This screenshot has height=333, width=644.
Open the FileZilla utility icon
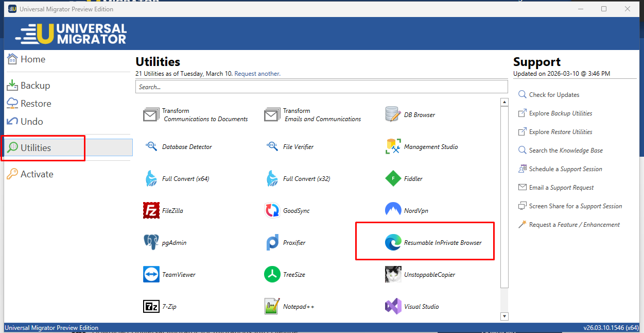pyautogui.click(x=151, y=211)
